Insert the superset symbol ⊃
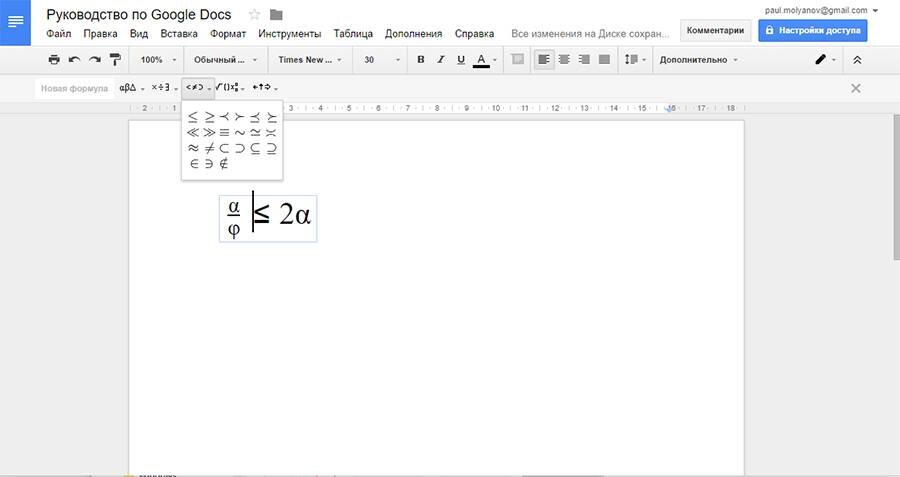900x477 pixels. point(239,148)
